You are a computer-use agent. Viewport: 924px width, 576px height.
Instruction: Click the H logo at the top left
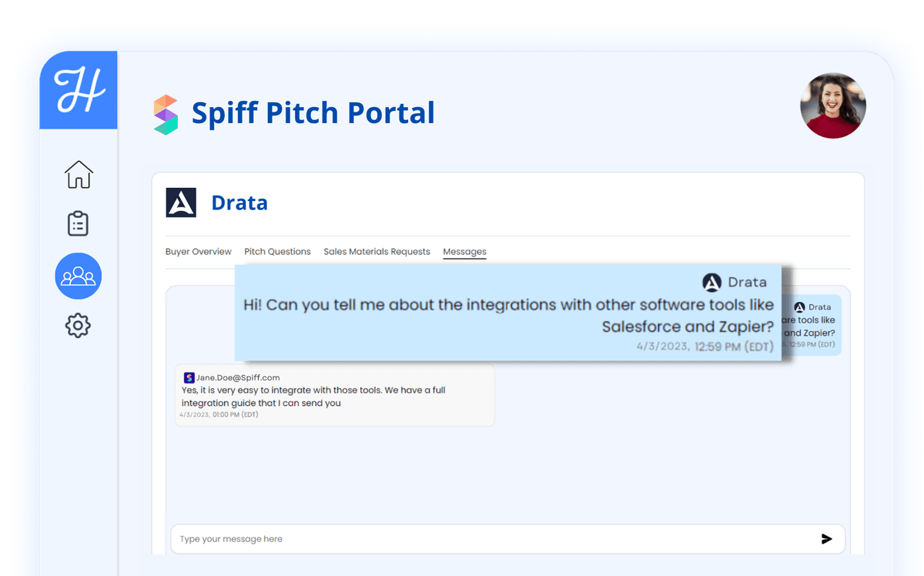point(78,90)
